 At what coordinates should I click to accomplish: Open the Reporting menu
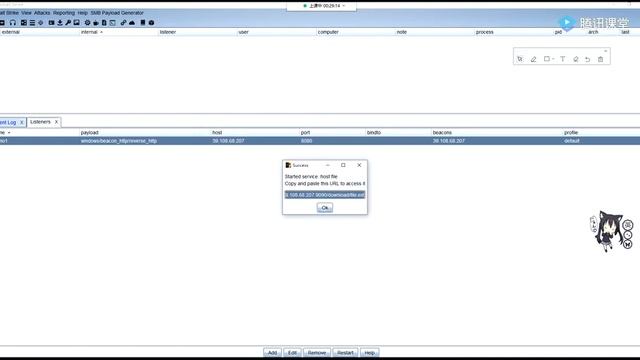click(64, 13)
